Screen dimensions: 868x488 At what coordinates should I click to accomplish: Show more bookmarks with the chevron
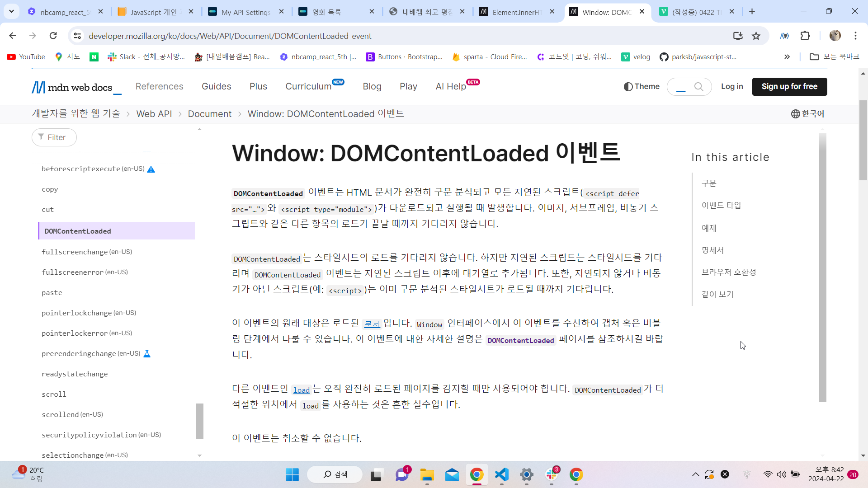(x=787, y=56)
